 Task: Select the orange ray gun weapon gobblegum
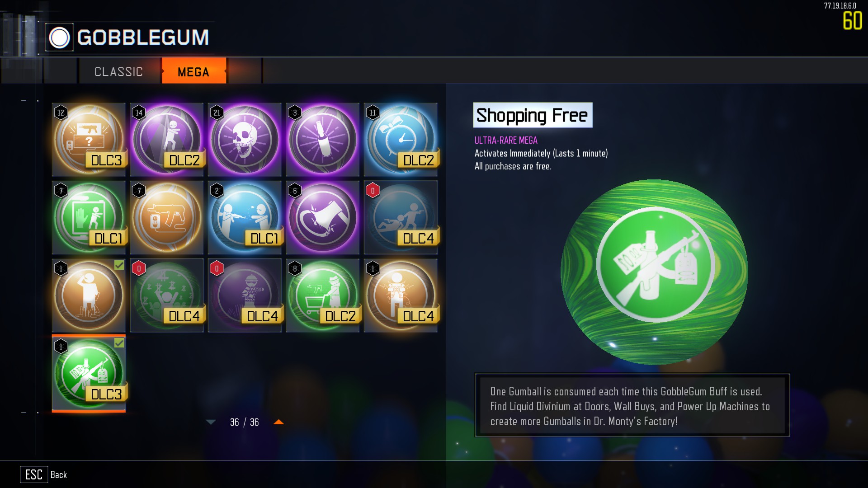(x=167, y=217)
